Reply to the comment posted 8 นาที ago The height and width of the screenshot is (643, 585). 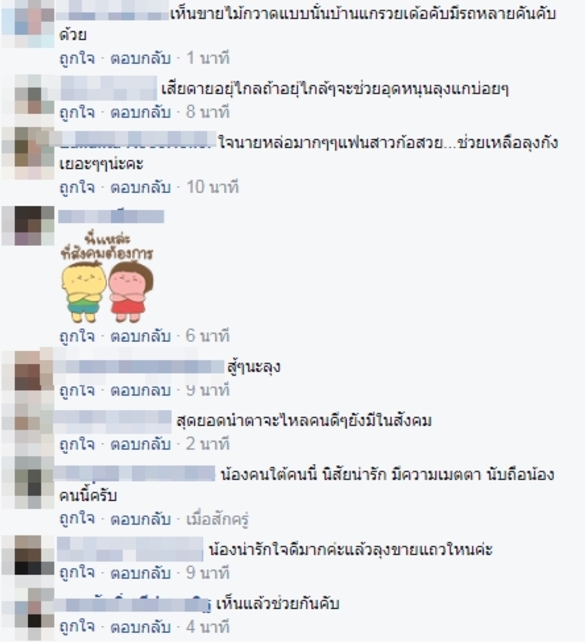141,112
